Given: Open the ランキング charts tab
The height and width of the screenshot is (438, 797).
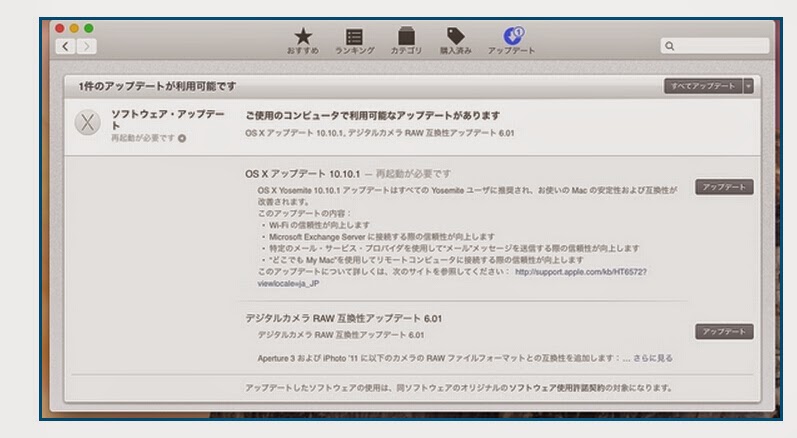Looking at the screenshot, I should point(354,40).
